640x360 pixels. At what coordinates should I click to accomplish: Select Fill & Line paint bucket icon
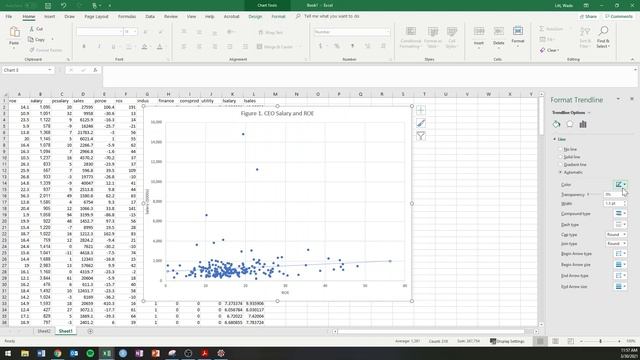[556, 124]
